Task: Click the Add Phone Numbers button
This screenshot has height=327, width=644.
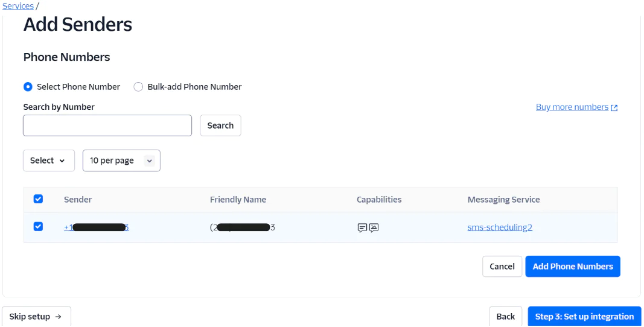Action: click(x=572, y=267)
